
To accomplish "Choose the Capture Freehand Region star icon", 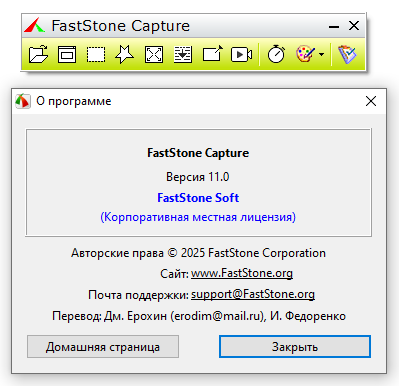I will point(125,54).
